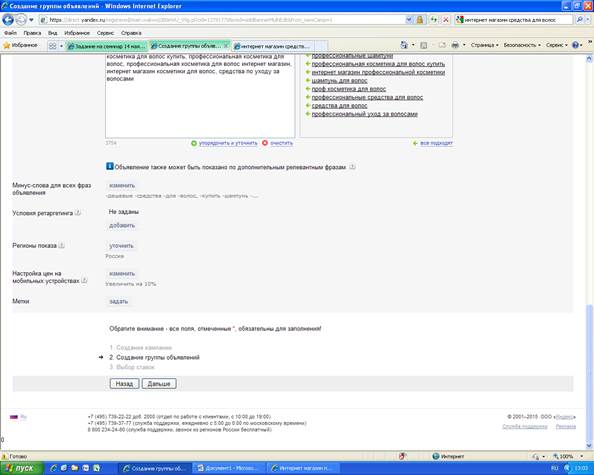This screenshot has height=475, width=594.
Task: Open new blank tab button
Action: (x=321, y=46)
